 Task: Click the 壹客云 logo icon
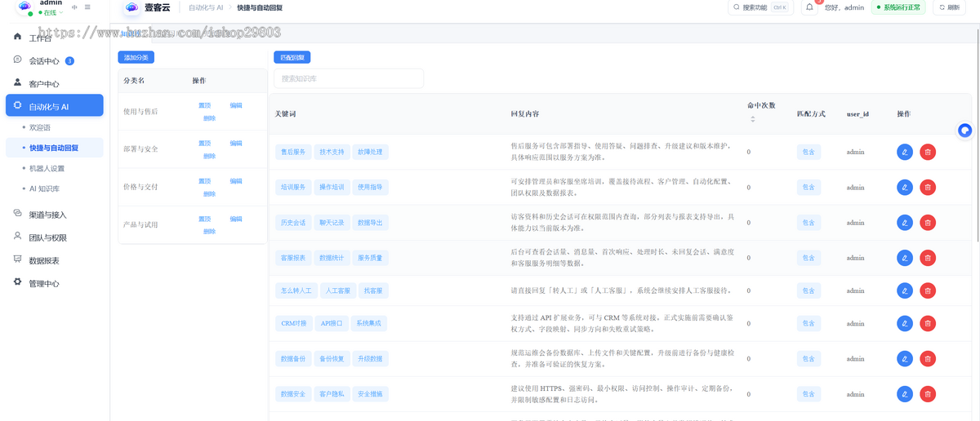click(131, 7)
